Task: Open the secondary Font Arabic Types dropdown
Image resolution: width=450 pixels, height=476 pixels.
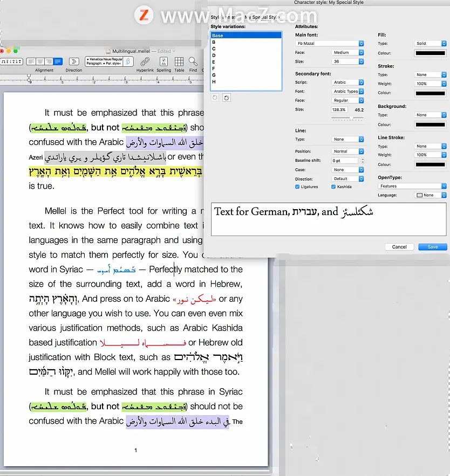Action: 347,92
